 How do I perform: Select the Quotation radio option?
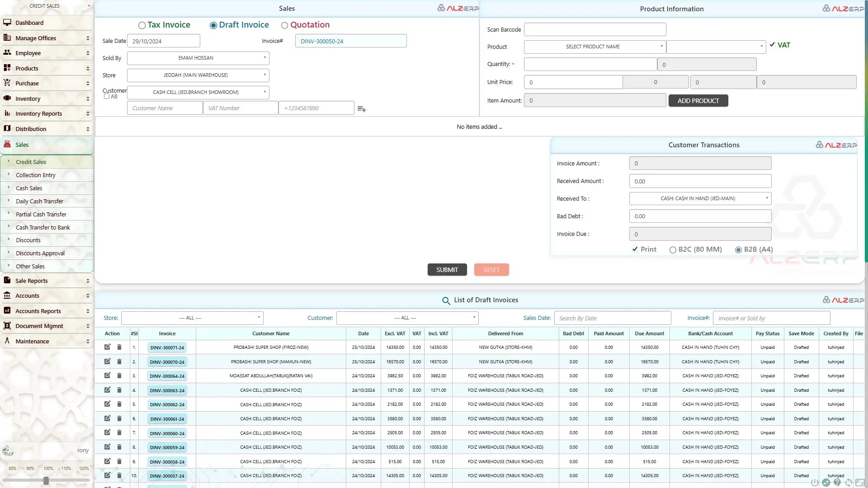point(284,25)
